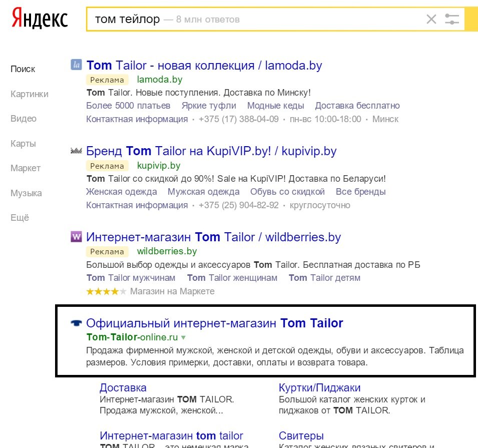Click the Tom Tailor t-shirt favicon
This screenshot has width=478, height=448.
[76, 322]
